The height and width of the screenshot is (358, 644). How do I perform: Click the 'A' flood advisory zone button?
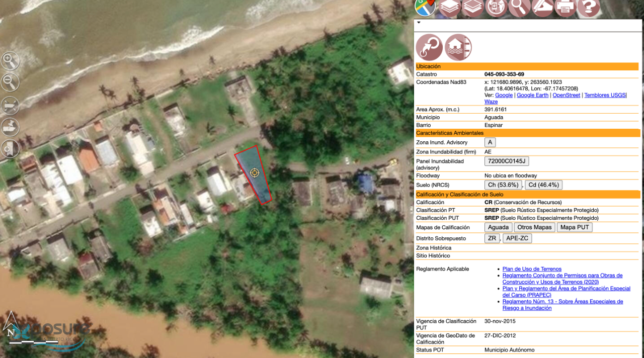490,142
